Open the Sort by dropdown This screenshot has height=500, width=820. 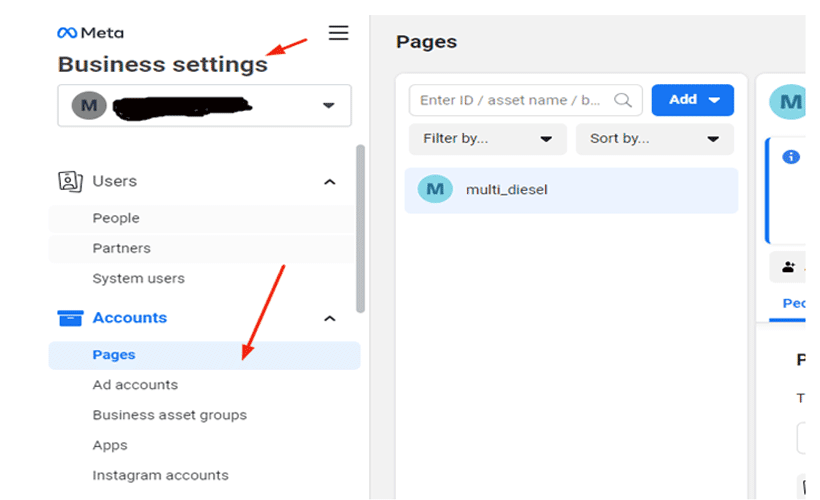654,139
